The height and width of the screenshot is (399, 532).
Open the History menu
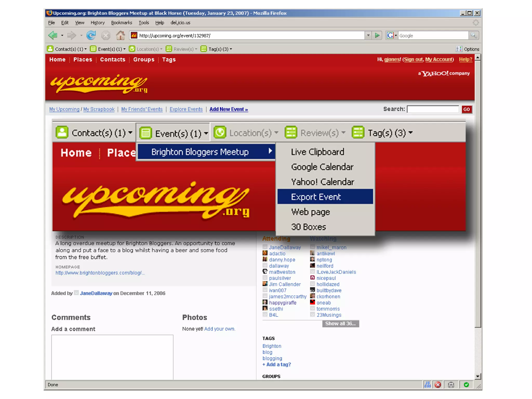[x=97, y=23]
